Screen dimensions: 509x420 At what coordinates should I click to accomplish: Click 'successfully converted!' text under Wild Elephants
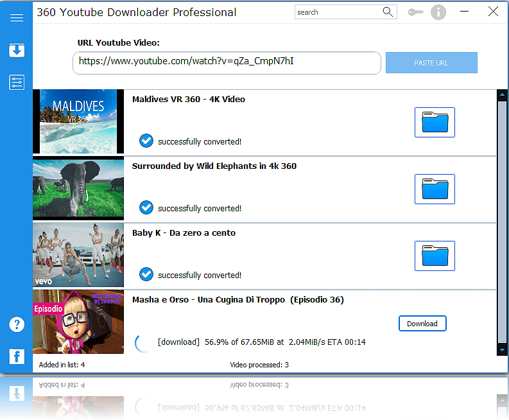tap(200, 209)
